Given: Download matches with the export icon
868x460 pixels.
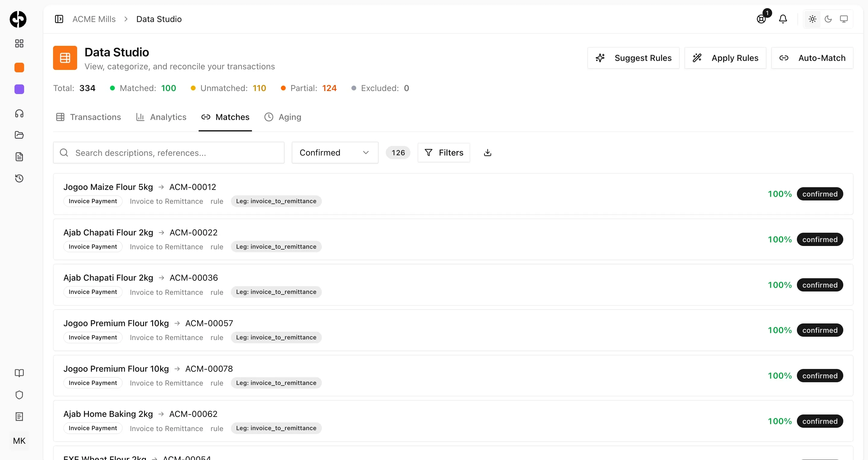Looking at the screenshot, I should [488, 153].
